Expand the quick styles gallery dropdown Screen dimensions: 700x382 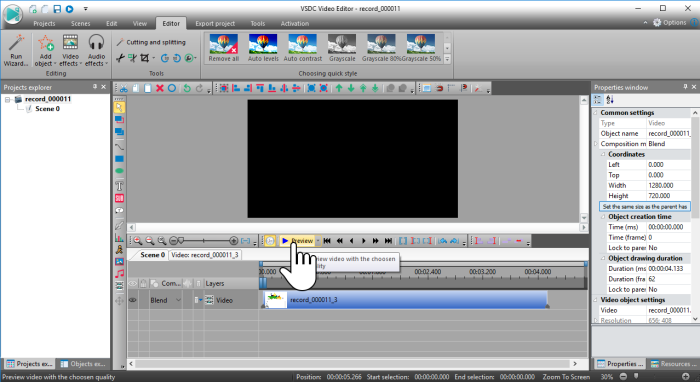(x=447, y=58)
